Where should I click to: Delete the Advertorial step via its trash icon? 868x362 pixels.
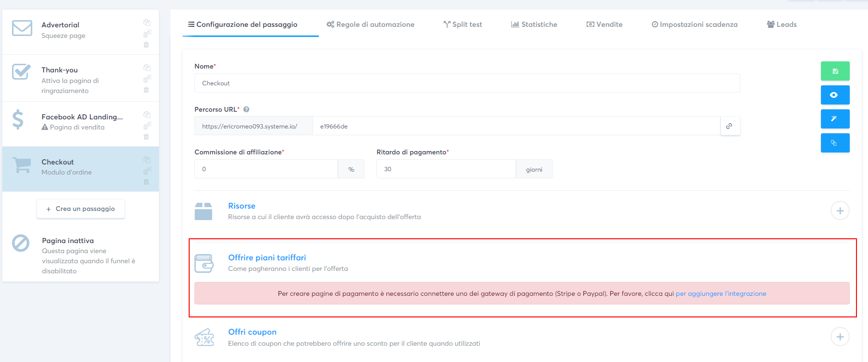[x=146, y=45]
